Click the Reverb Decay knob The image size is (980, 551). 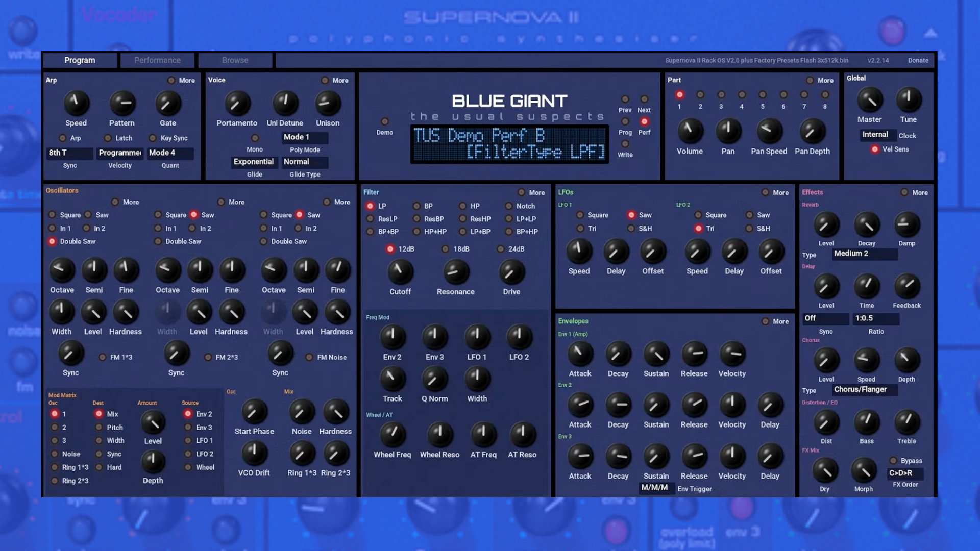pyautogui.click(x=867, y=225)
